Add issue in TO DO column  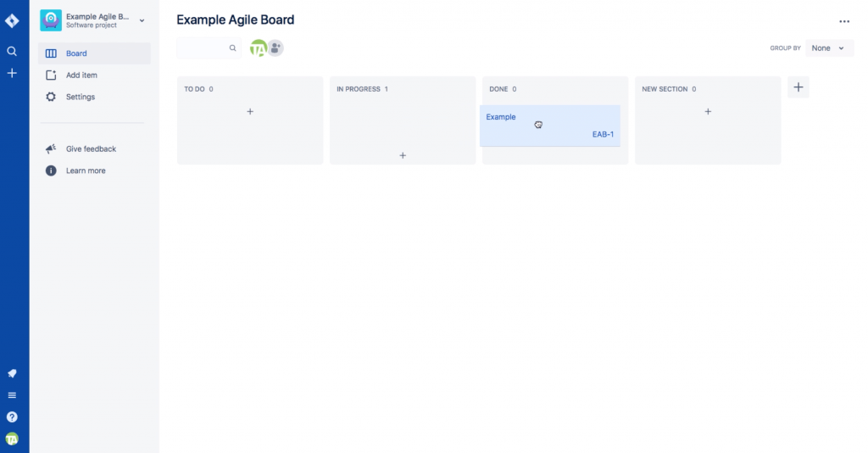click(250, 112)
